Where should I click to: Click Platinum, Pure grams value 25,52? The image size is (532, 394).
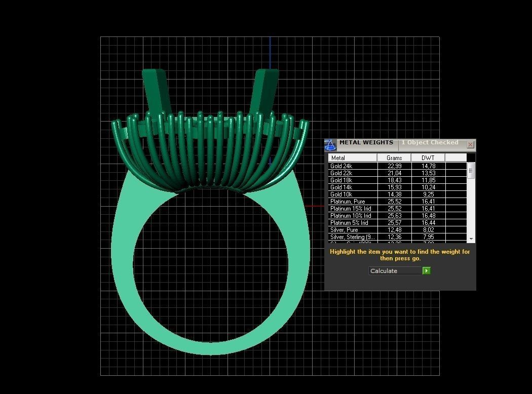point(395,202)
